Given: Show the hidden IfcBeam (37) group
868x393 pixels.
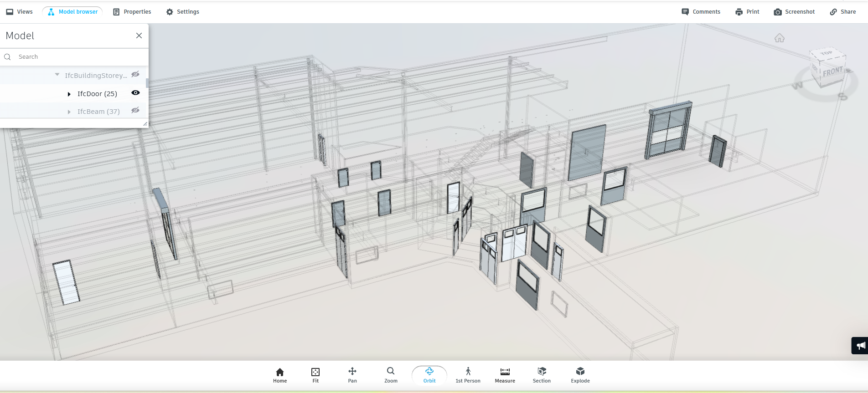Looking at the screenshot, I should pyautogui.click(x=135, y=110).
